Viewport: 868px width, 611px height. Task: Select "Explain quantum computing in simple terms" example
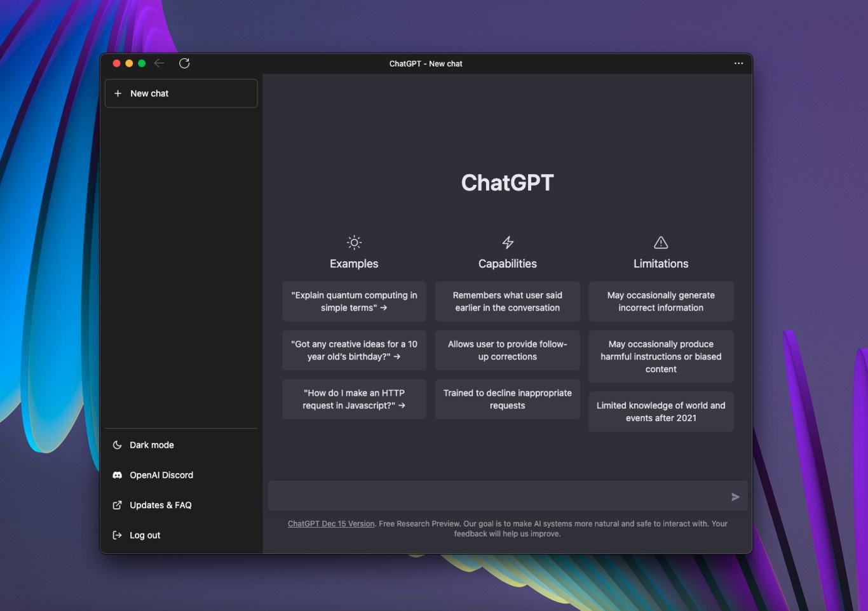tap(354, 302)
